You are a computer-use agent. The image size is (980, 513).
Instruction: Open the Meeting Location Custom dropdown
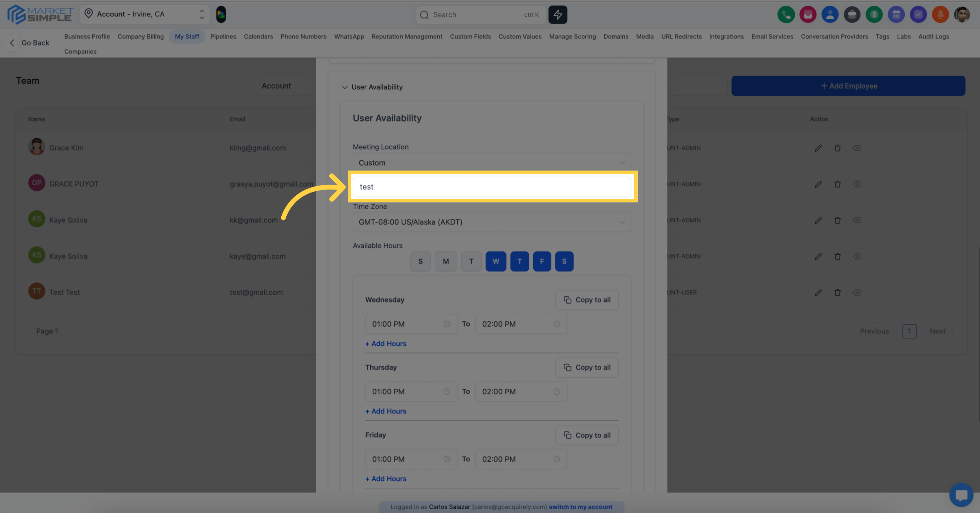[x=492, y=163]
